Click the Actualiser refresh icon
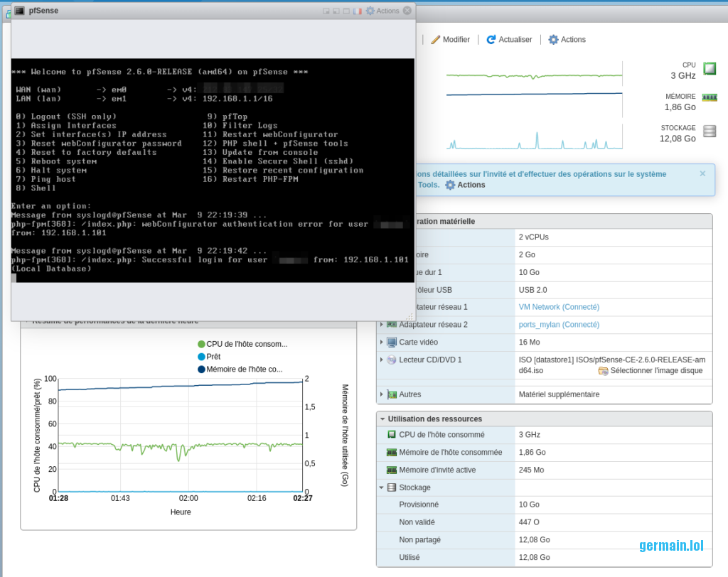Screen dimensions: 728x577 tap(491, 40)
